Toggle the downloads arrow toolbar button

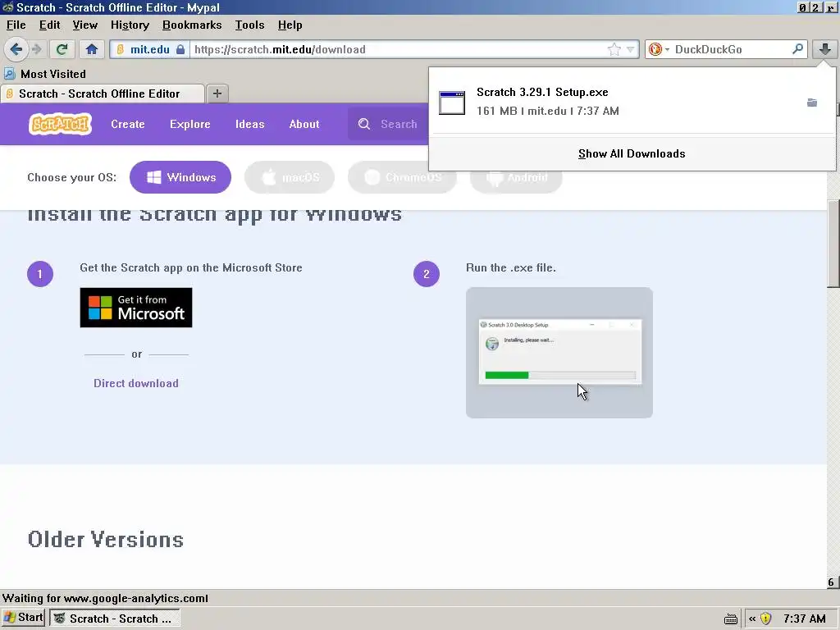(824, 49)
